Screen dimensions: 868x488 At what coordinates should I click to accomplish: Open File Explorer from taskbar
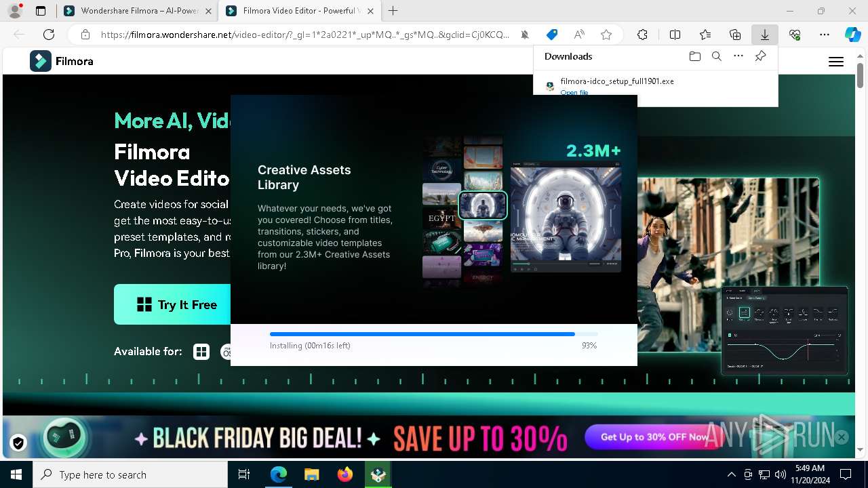click(312, 474)
